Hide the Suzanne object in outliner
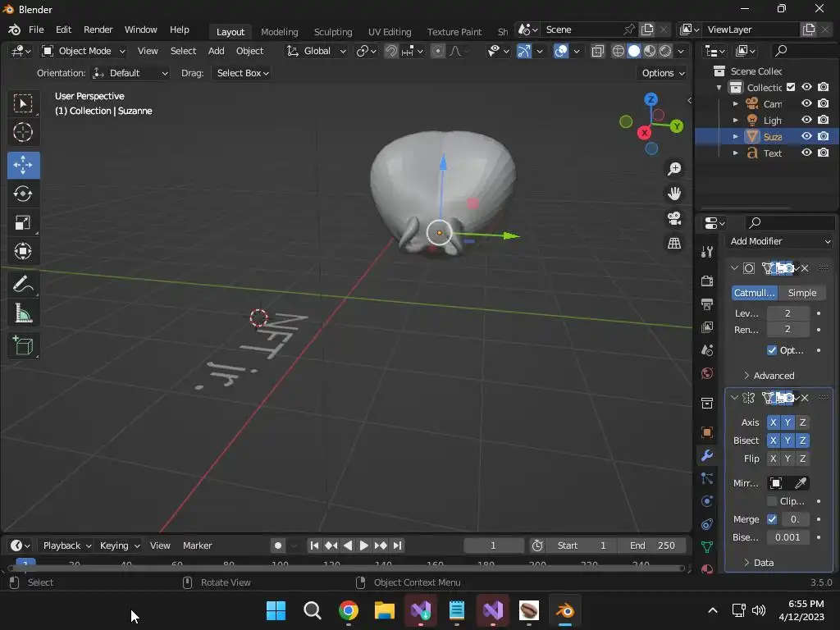 tap(807, 136)
